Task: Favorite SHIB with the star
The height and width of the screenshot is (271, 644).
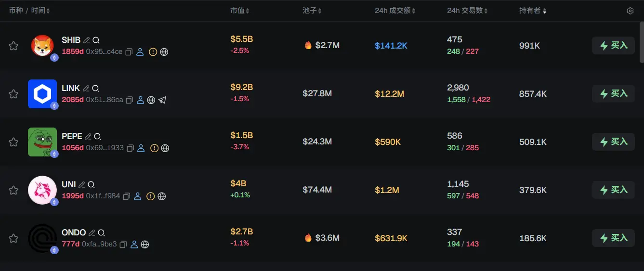Action: point(13,46)
